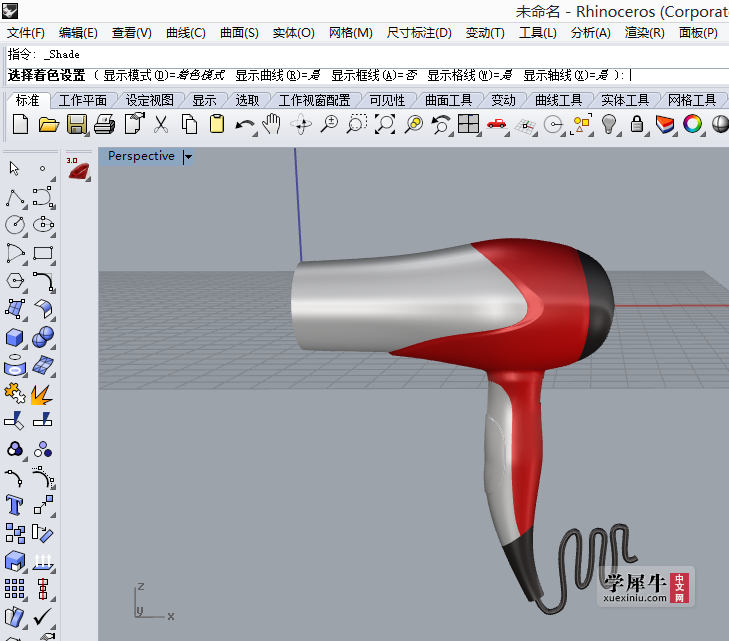Click the Copy icon
Viewport: 729px width, 641px height.
click(x=189, y=125)
